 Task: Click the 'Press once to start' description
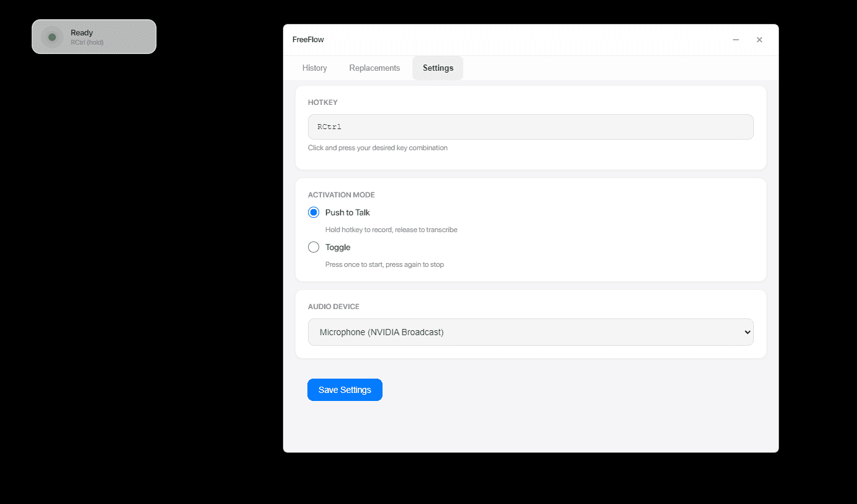(x=384, y=264)
